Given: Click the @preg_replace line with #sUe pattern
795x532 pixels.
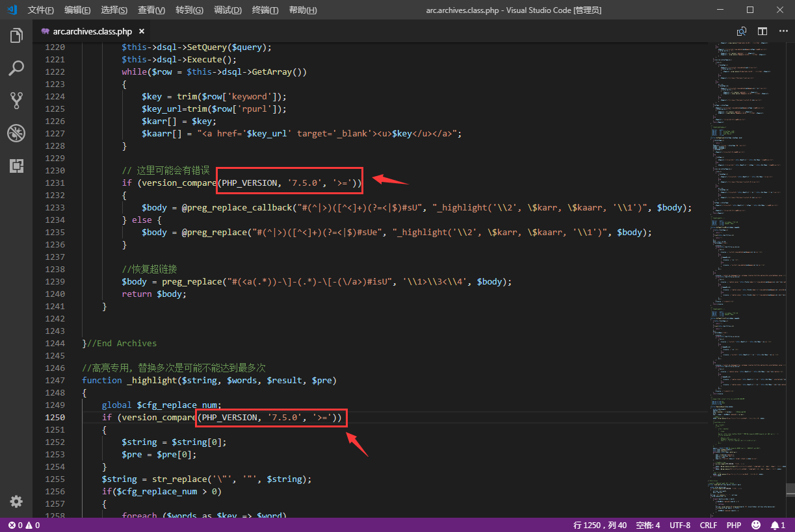Looking at the screenshot, I should (397, 233).
